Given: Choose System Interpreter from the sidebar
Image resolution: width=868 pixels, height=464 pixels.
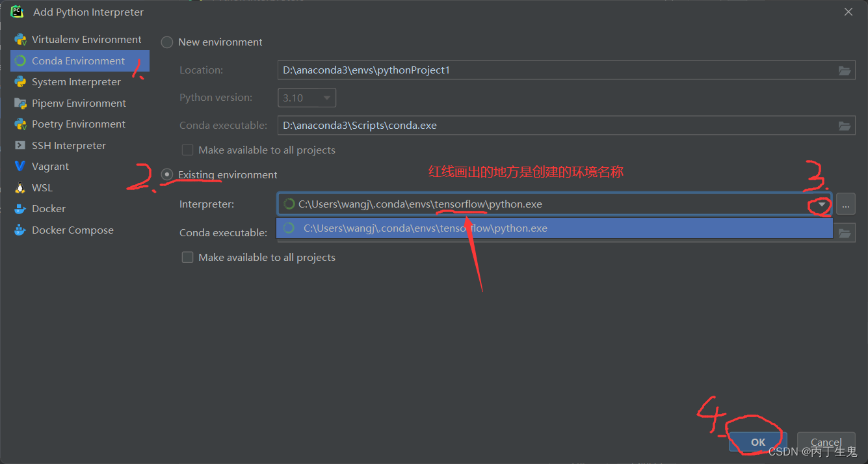Looking at the screenshot, I should point(80,82).
